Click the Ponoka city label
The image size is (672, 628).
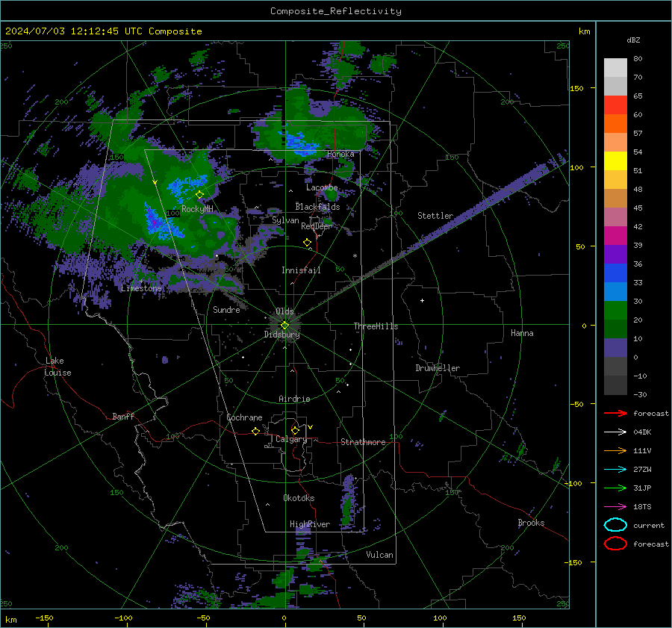pos(340,154)
